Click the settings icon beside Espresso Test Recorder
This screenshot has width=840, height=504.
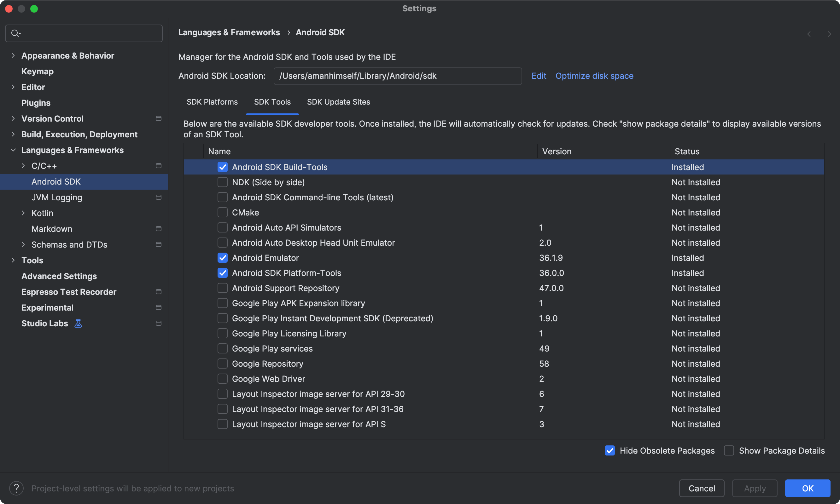pyautogui.click(x=158, y=291)
